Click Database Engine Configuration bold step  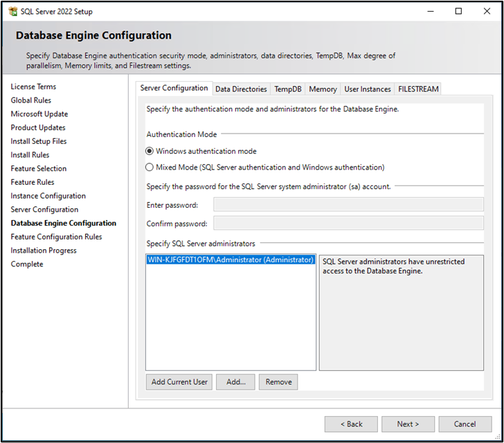(63, 223)
